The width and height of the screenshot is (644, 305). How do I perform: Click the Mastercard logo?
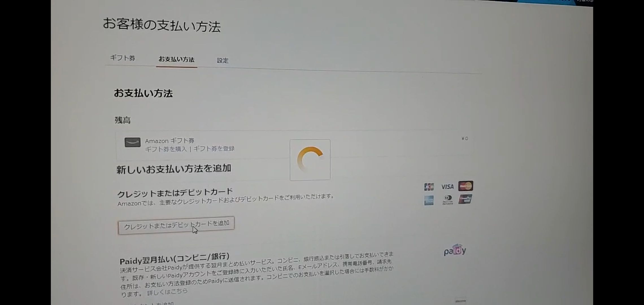click(465, 186)
